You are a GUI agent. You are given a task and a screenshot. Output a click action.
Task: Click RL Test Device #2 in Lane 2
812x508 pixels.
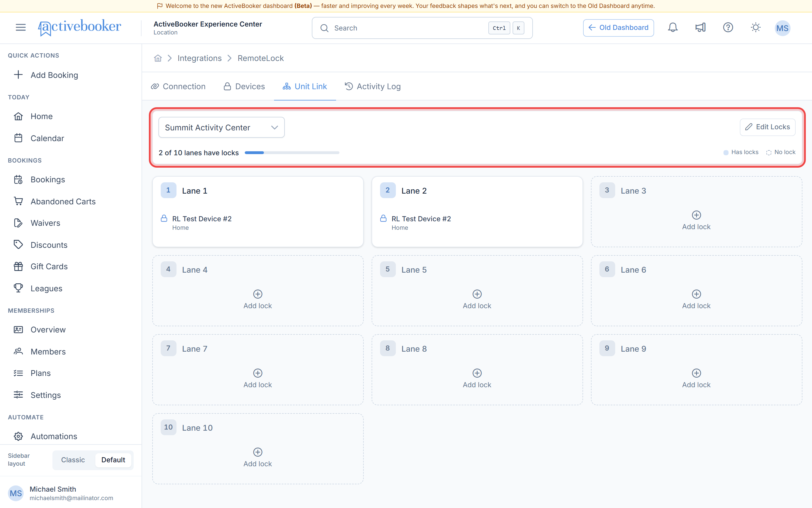(x=421, y=219)
